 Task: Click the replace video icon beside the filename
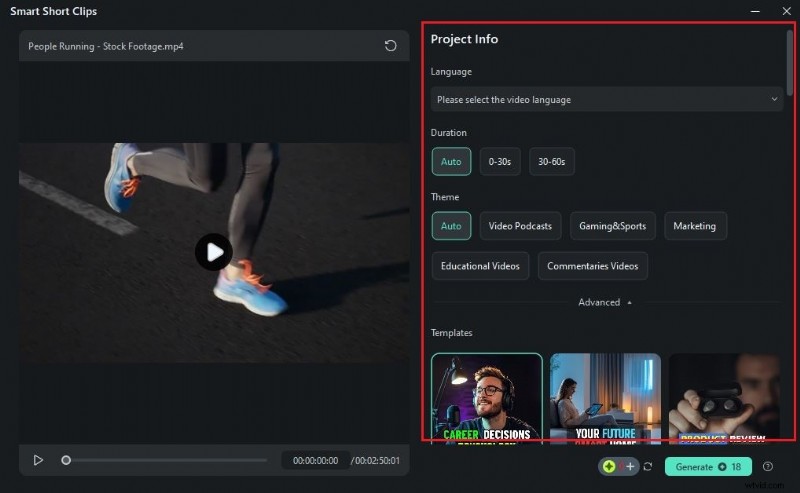pos(390,46)
